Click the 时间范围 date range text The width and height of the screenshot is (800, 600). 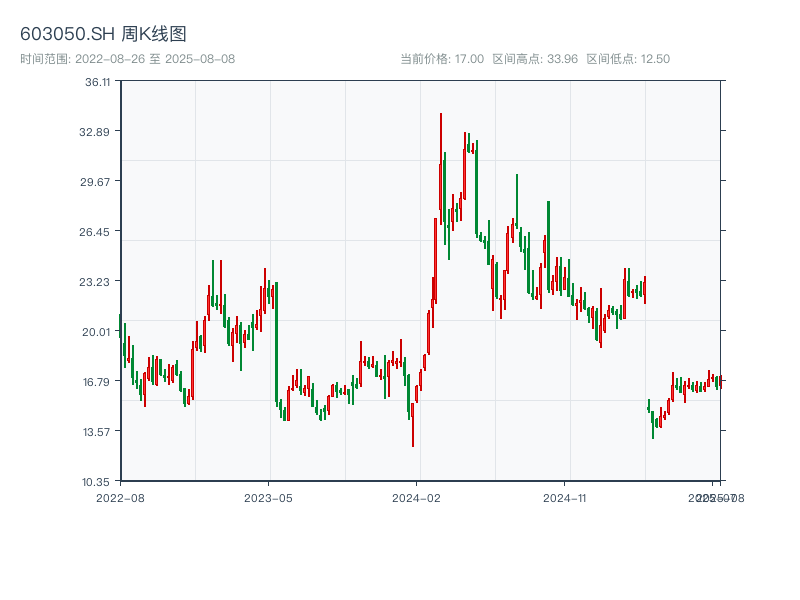tap(128, 59)
